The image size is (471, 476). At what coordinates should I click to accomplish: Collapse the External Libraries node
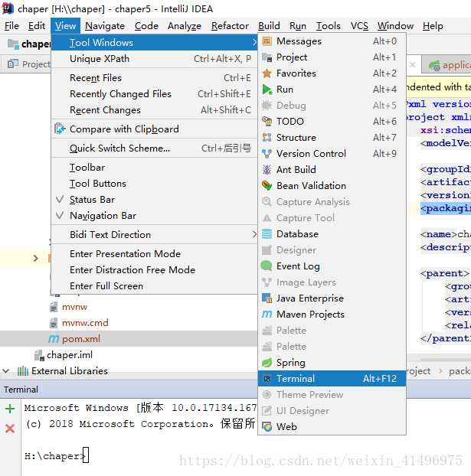pyautogui.click(x=6, y=371)
